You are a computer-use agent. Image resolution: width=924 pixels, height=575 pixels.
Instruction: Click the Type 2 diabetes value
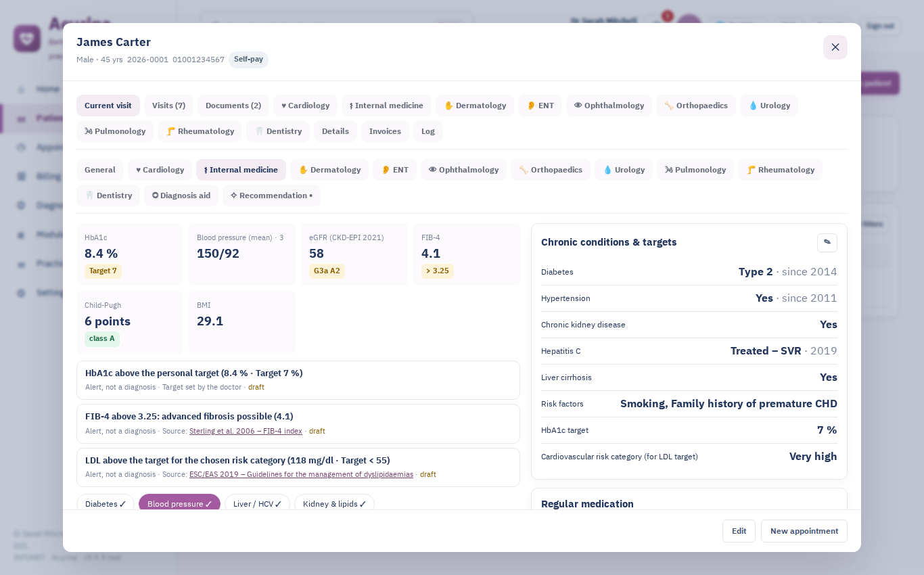click(756, 272)
